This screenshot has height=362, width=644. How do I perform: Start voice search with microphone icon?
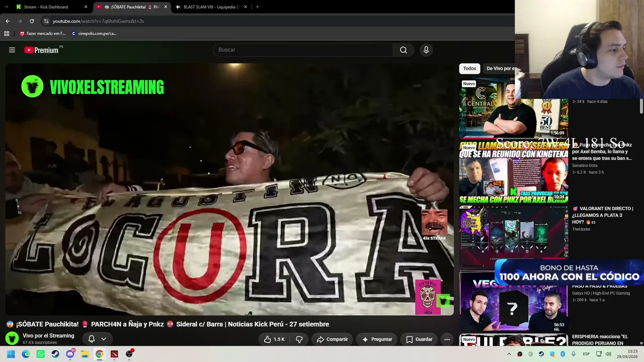point(426,50)
